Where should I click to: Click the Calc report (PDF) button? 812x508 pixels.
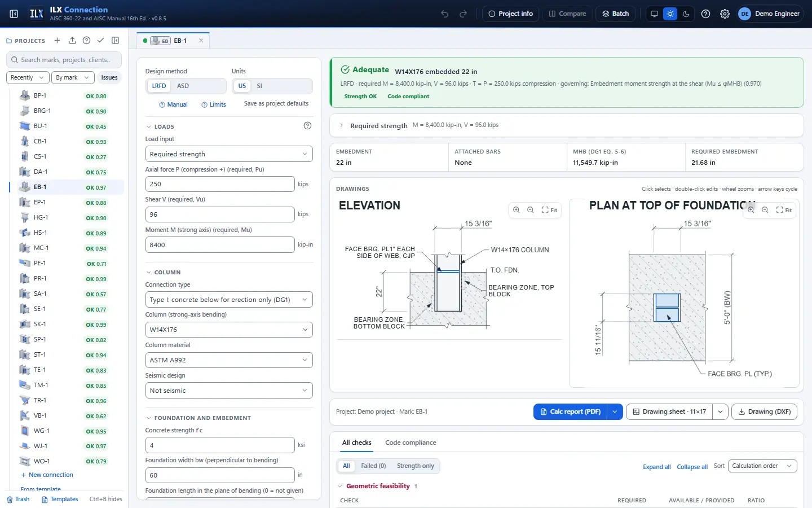pos(571,411)
